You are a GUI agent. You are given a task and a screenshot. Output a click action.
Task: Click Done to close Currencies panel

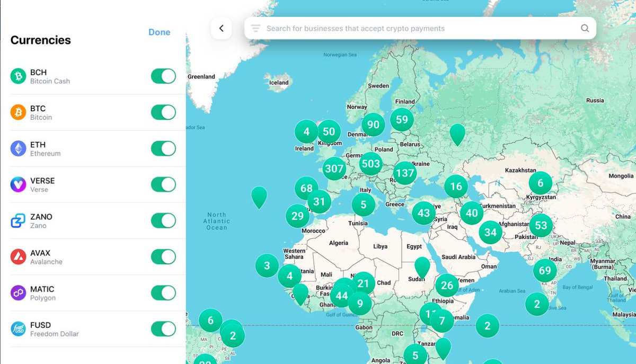pos(159,32)
